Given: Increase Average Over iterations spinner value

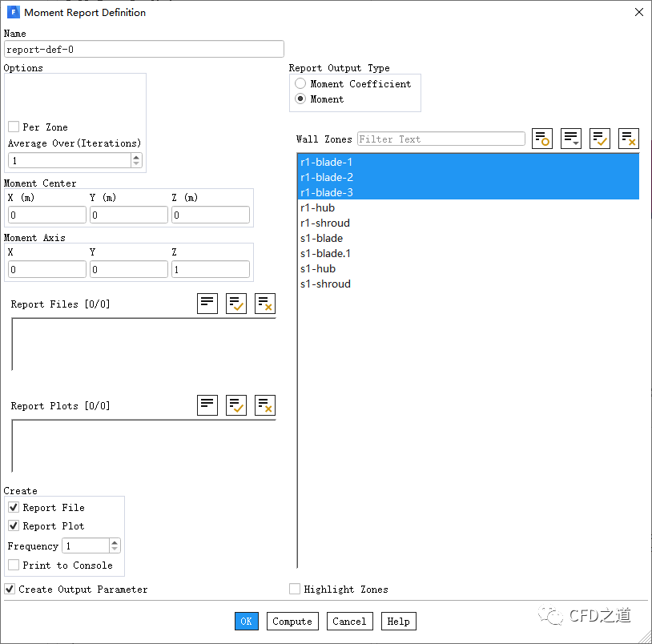Looking at the screenshot, I should pos(136,157).
